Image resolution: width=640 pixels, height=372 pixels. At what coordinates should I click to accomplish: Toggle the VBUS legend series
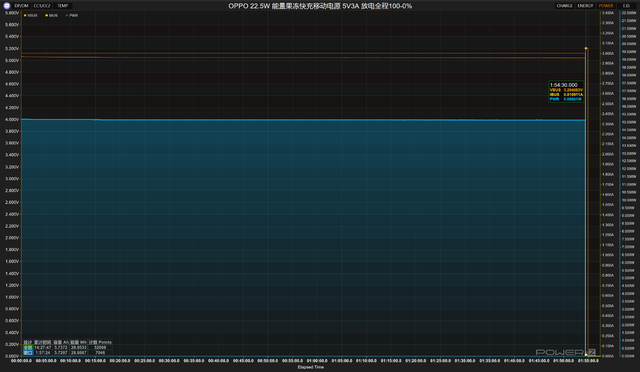click(x=31, y=16)
